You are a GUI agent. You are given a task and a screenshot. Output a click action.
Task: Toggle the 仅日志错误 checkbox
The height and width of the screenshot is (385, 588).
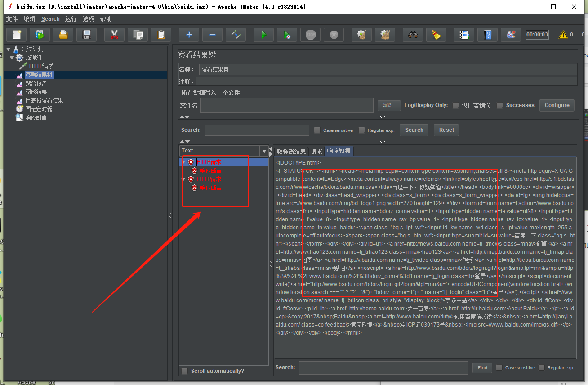(456, 105)
